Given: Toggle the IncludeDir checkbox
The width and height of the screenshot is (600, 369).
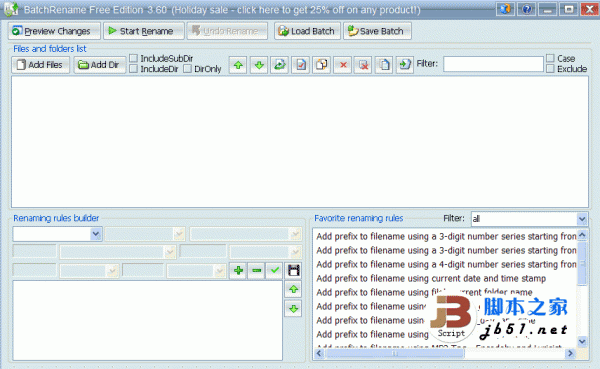Looking at the screenshot, I should [x=134, y=69].
